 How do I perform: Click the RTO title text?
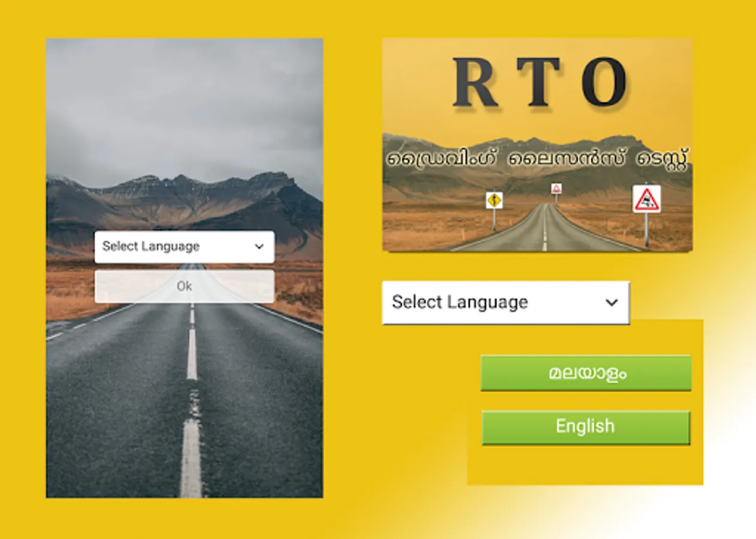coord(540,82)
